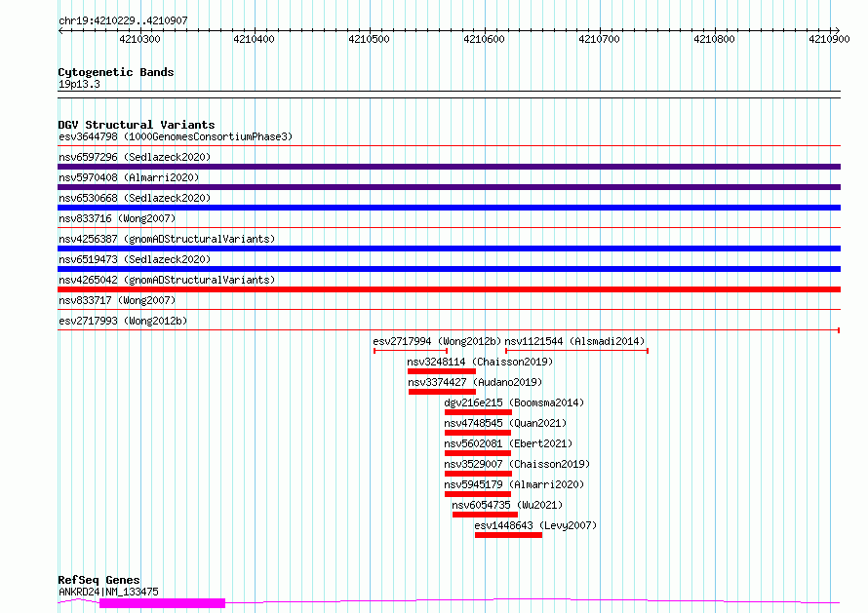The height and width of the screenshot is (613, 868).
Task: Click the red bar under esv1448643
Action: coord(508,535)
